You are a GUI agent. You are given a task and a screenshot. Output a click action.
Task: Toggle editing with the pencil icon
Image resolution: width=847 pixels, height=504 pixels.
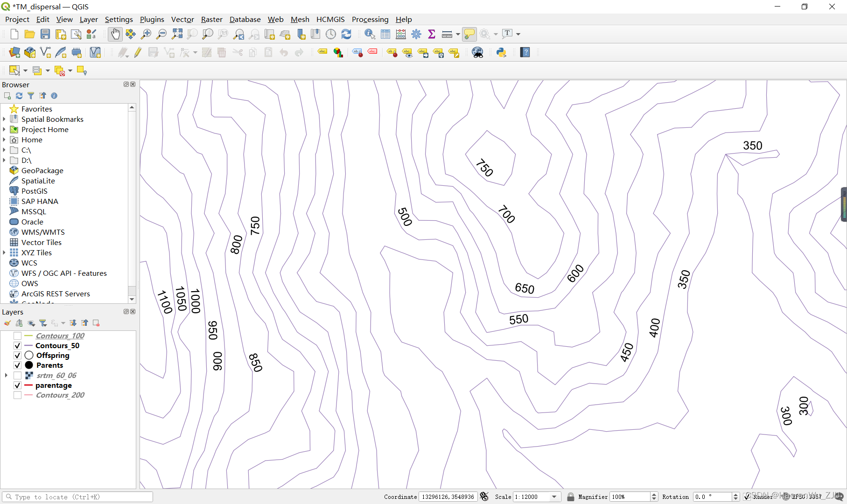138,52
